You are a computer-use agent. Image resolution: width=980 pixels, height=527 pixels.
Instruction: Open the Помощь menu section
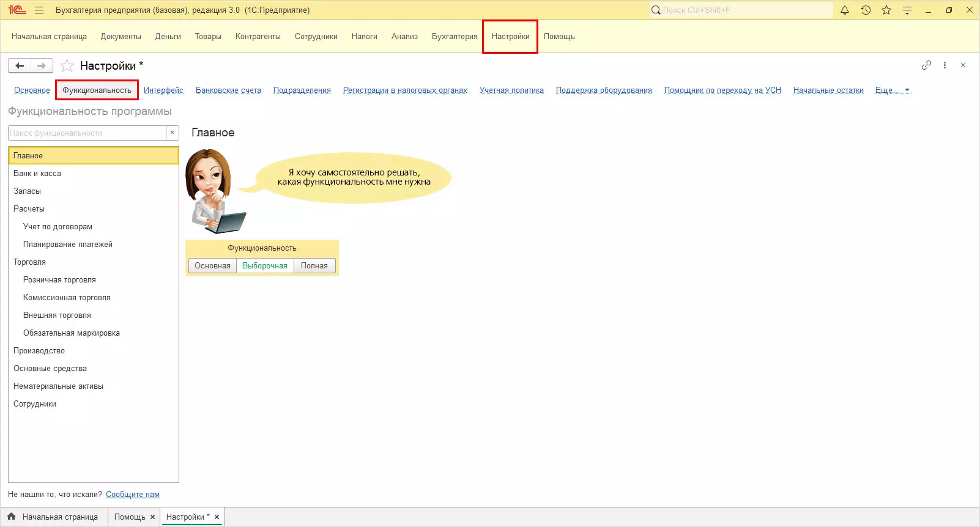559,37
